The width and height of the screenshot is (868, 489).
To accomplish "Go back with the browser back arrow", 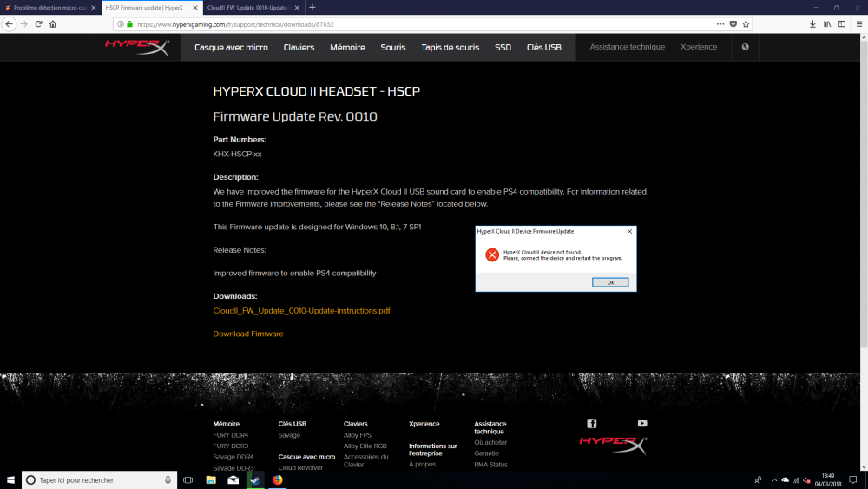I will pyautogui.click(x=9, y=23).
